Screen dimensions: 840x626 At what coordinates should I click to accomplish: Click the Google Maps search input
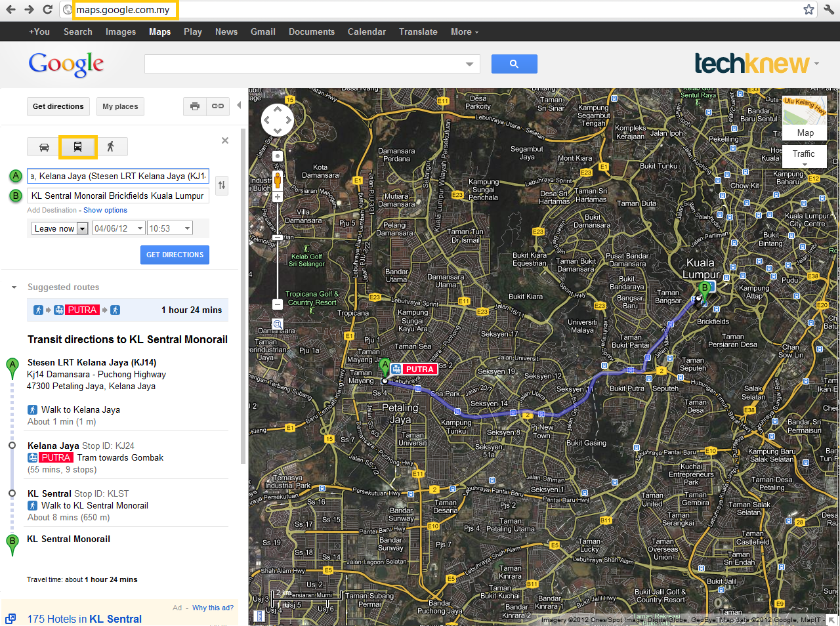(x=304, y=64)
